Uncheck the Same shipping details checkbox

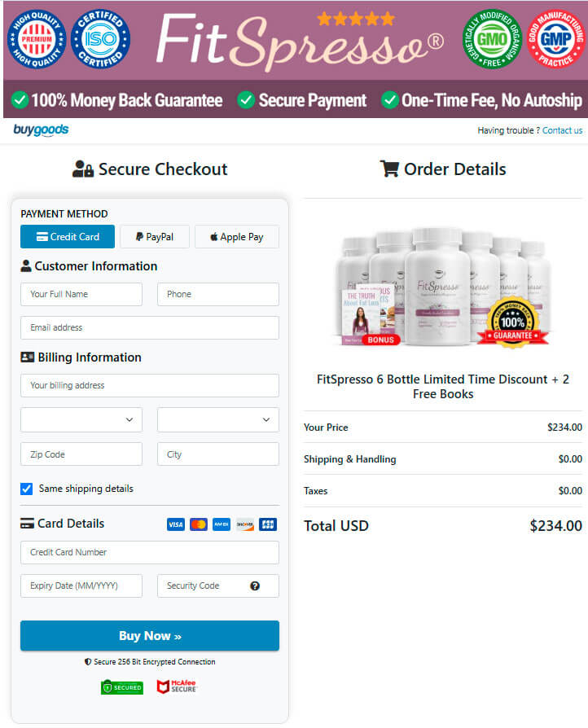(x=27, y=489)
